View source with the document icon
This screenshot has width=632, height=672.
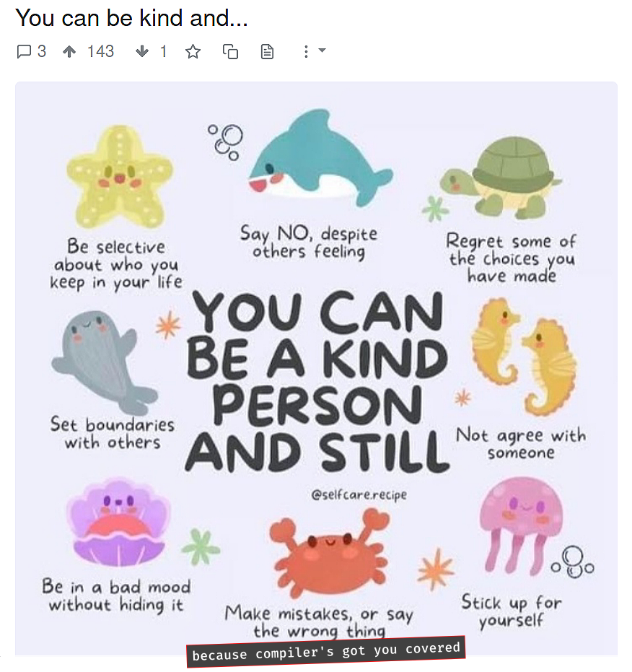point(267,52)
